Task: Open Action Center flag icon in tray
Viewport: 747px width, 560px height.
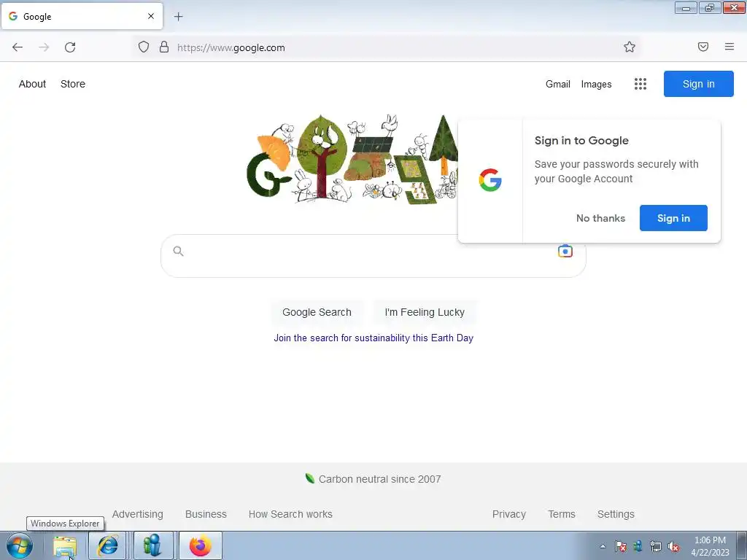Action: tap(620, 546)
